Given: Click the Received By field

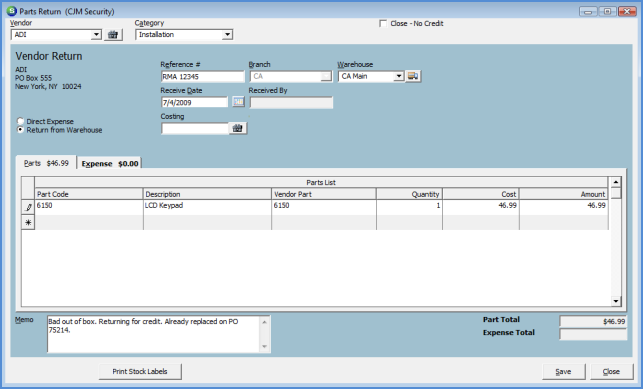Looking at the screenshot, I should (291, 102).
